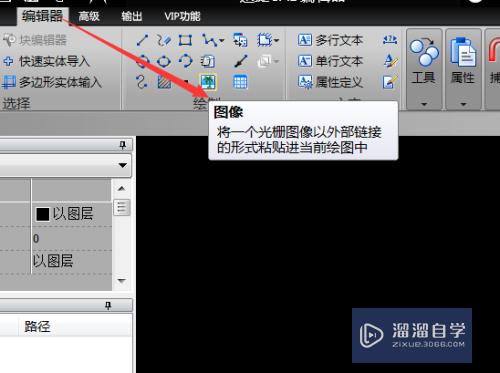Screen dimensions: 500x373
Task: Select the lower 以图层 value without swatch
Action: click(53, 261)
